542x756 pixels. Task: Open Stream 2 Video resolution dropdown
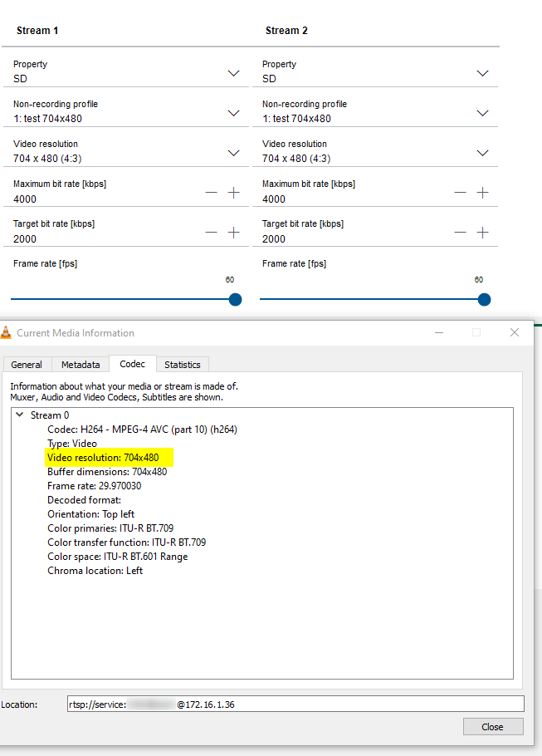tap(482, 153)
